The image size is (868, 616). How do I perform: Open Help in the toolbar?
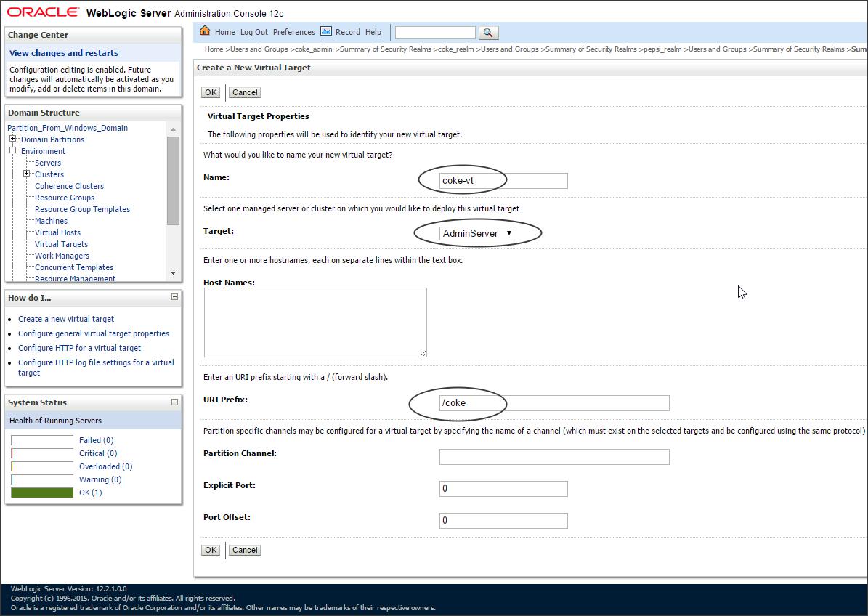pyautogui.click(x=373, y=32)
